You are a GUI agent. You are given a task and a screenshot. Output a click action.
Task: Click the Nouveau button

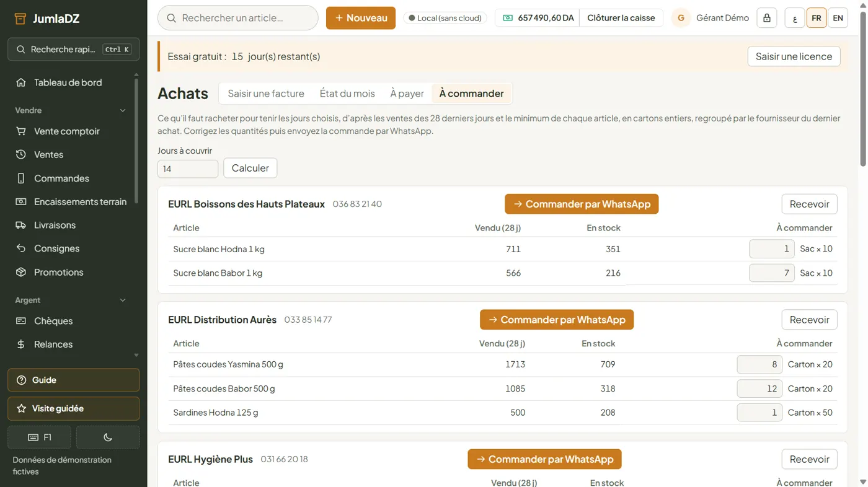click(361, 18)
